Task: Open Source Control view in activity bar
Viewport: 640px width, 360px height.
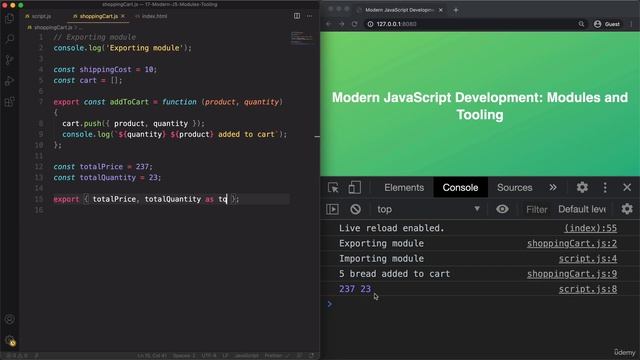Action: 9,60
